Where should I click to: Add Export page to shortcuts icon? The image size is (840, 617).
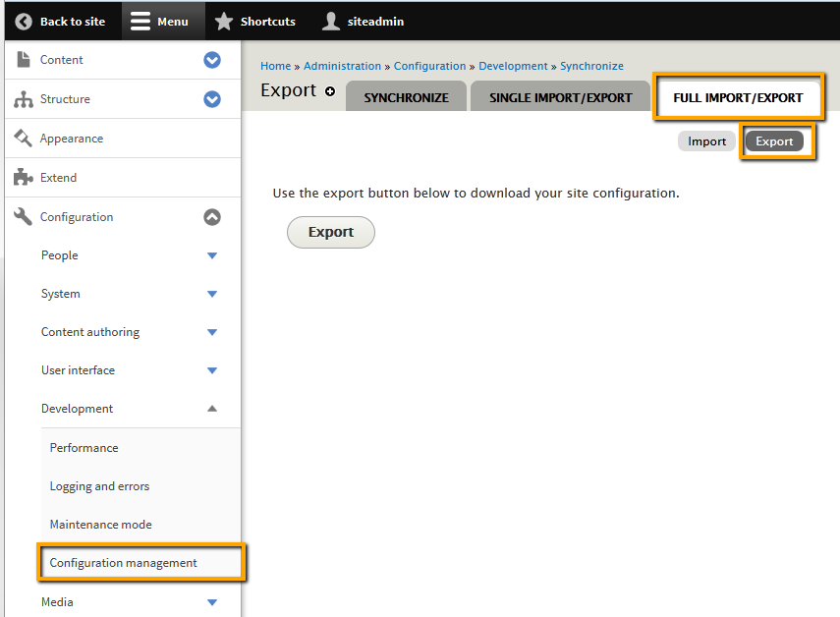[330, 91]
